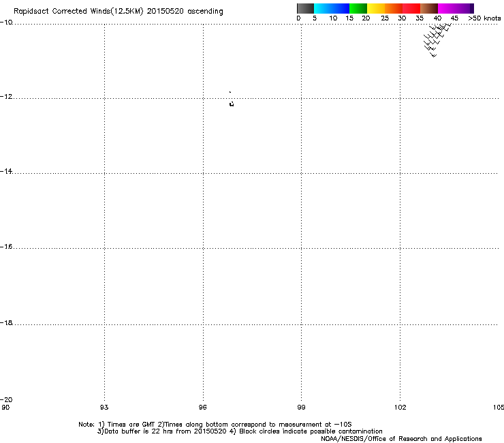This screenshot has height=443, width=504.
Task: Click the magenta-purple 40-50 knots color band
Action: pos(456,8)
